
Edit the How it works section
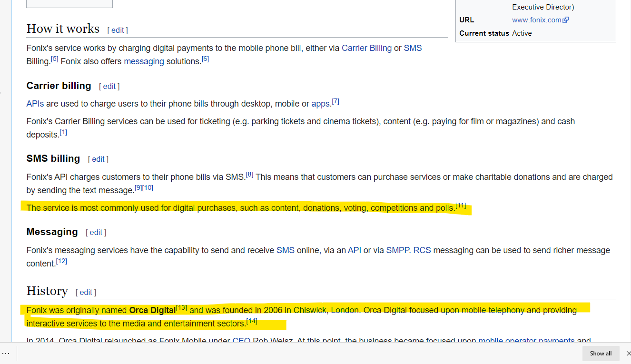(118, 30)
